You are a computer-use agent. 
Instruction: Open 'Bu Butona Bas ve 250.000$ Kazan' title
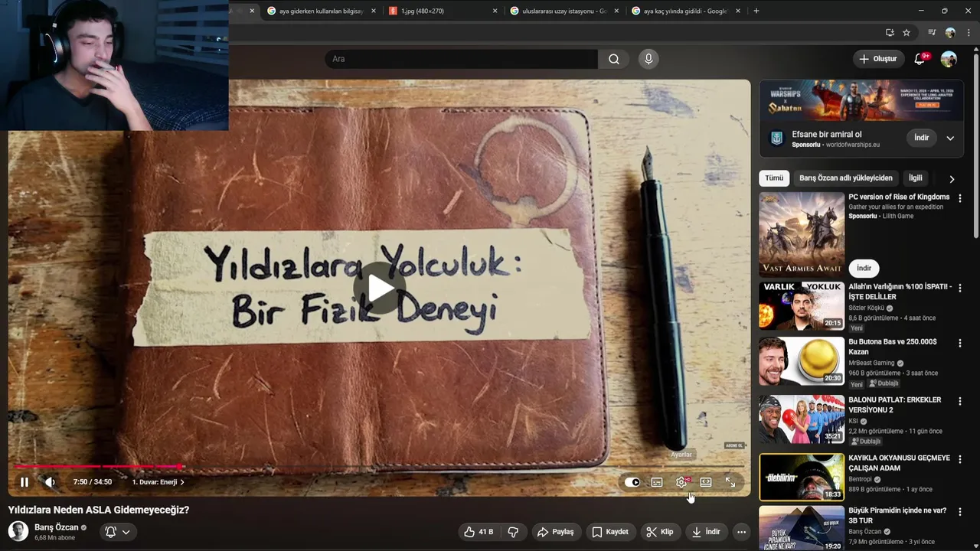pos(893,347)
